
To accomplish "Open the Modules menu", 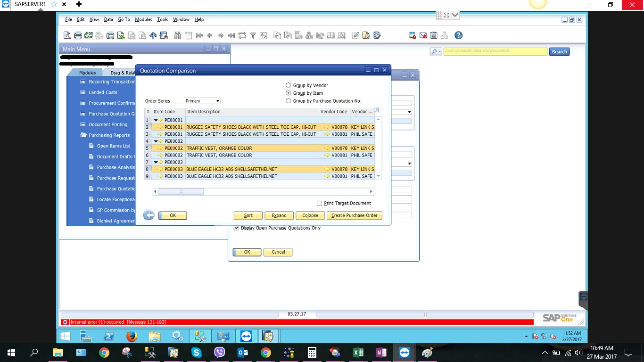I will (143, 19).
